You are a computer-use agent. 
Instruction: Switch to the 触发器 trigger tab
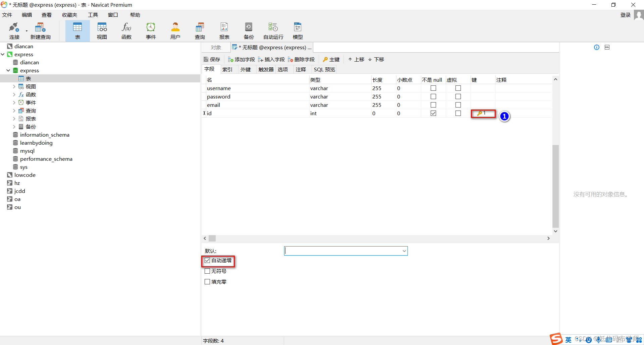[x=266, y=69]
